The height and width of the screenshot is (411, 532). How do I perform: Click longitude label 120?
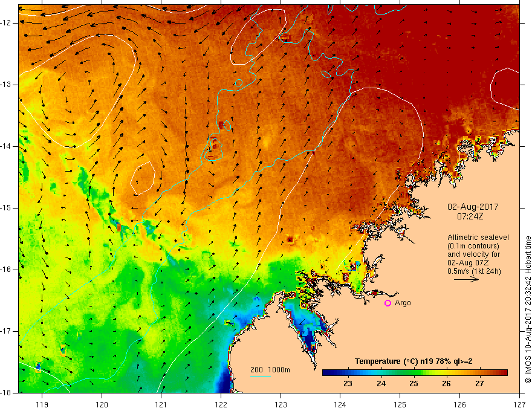click(102, 404)
